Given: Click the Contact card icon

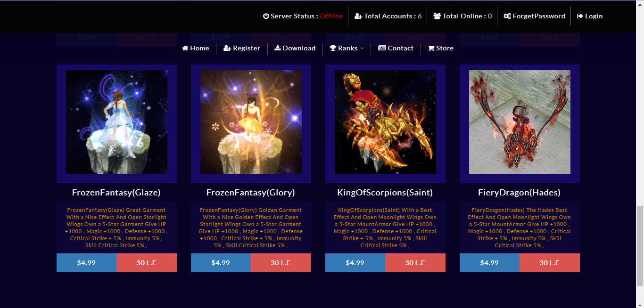Looking at the screenshot, I should [x=382, y=48].
